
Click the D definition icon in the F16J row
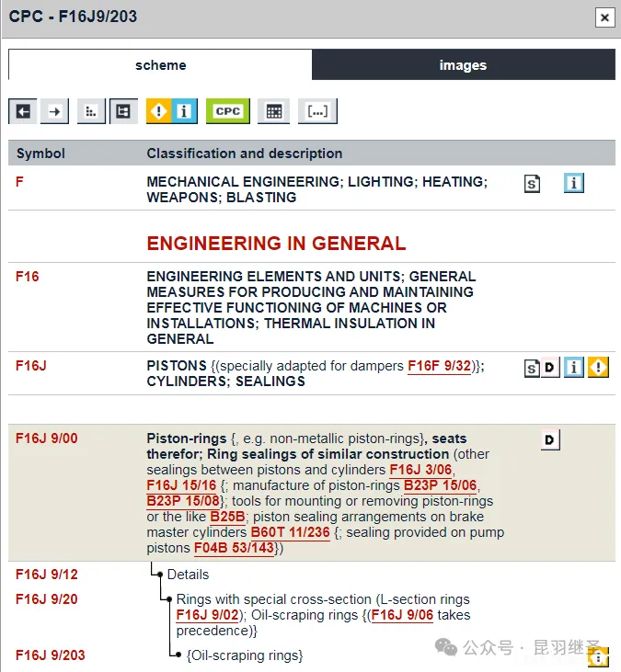(x=550, y=369)
